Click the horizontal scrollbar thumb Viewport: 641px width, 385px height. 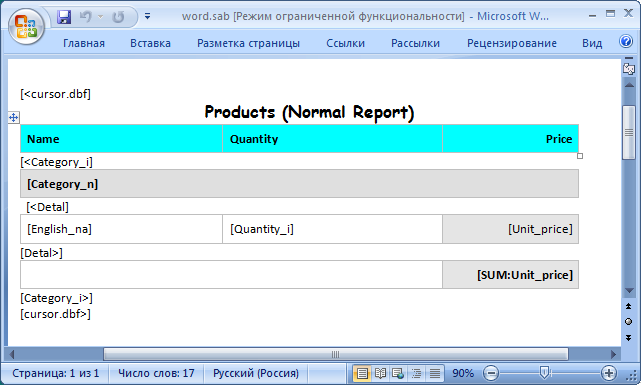[x=336, y=354]
